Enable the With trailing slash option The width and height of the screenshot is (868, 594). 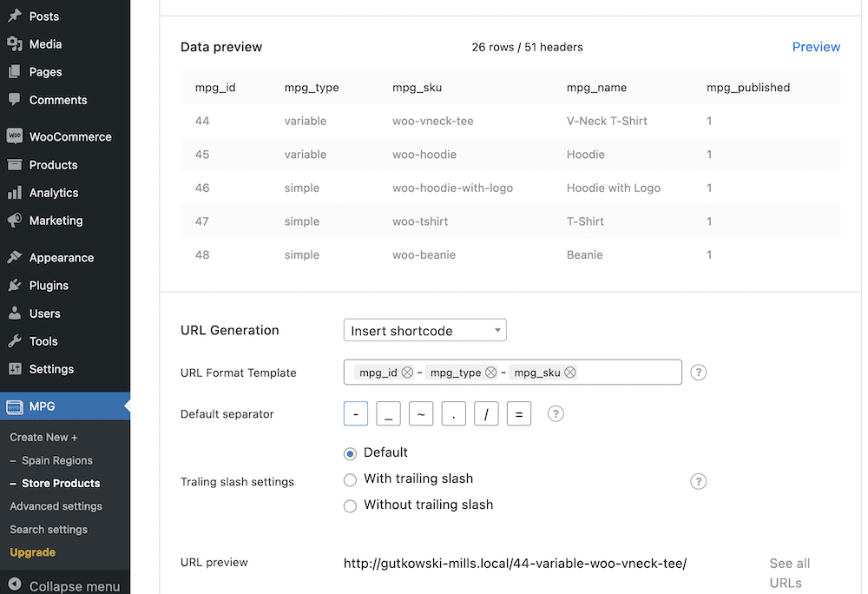click(x=350, y=479)
